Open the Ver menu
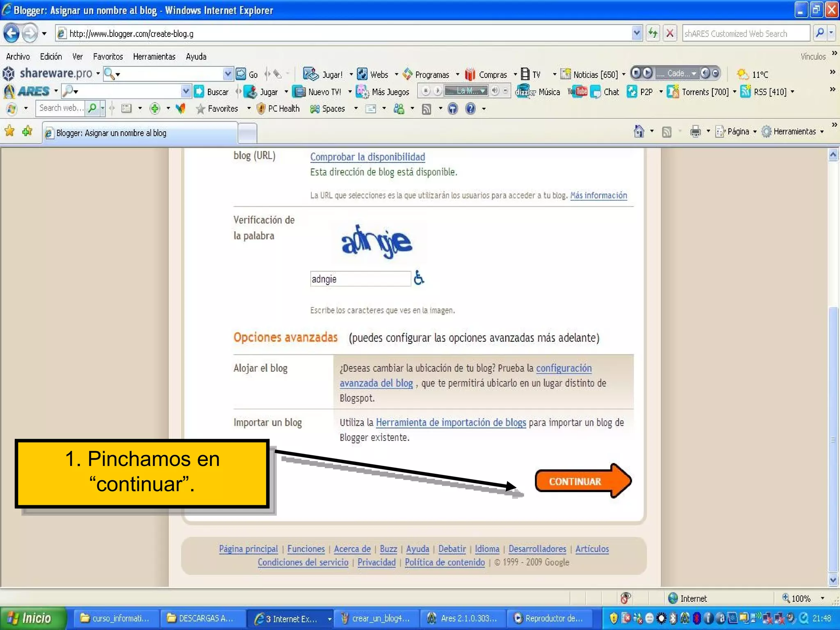This screenshot has height=630, width=840. (77, 57)
